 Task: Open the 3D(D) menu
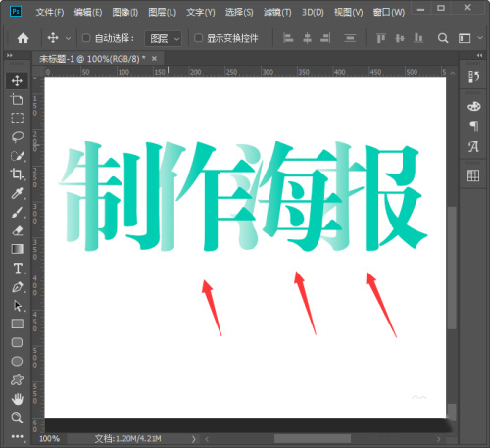point(313,13)
